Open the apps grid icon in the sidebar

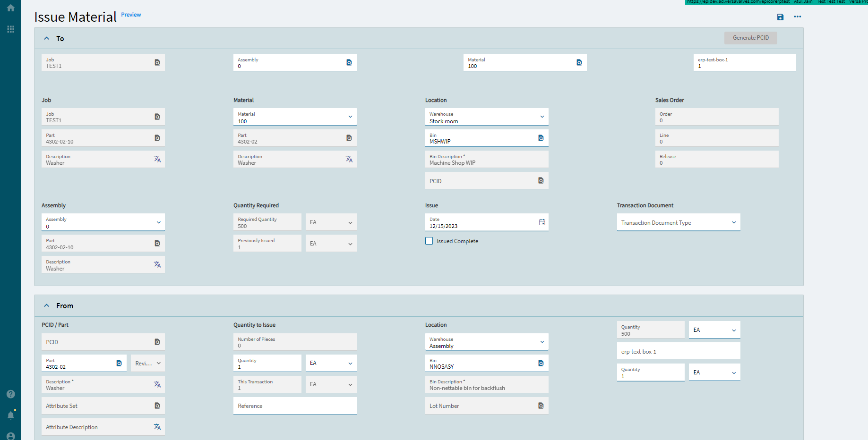tap(10, 29)
